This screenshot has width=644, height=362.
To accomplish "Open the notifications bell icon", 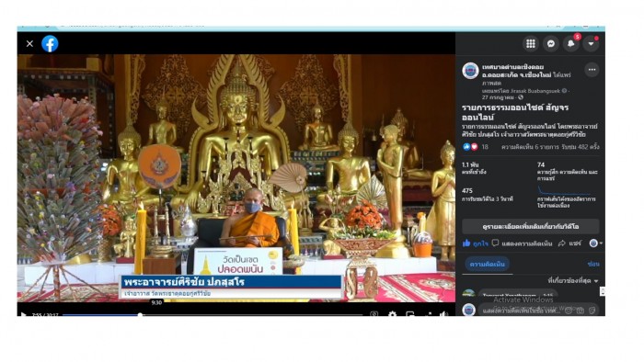I will point(571,43).
